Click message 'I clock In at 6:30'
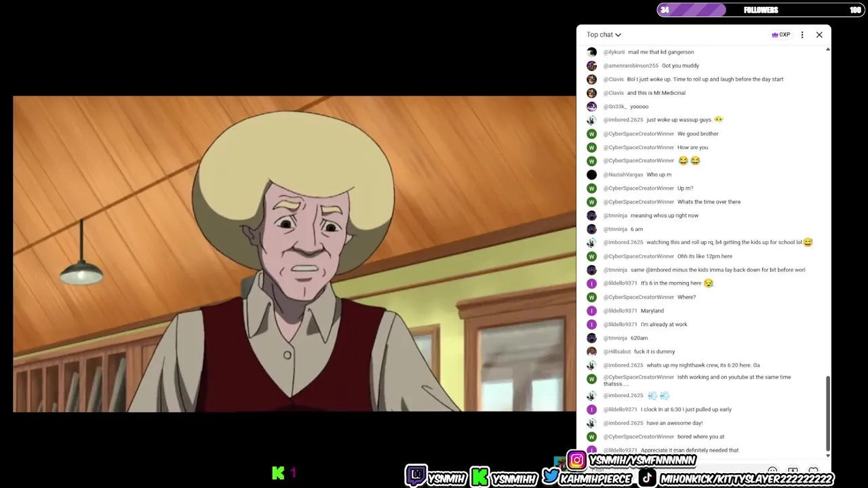 pos(686,409)
